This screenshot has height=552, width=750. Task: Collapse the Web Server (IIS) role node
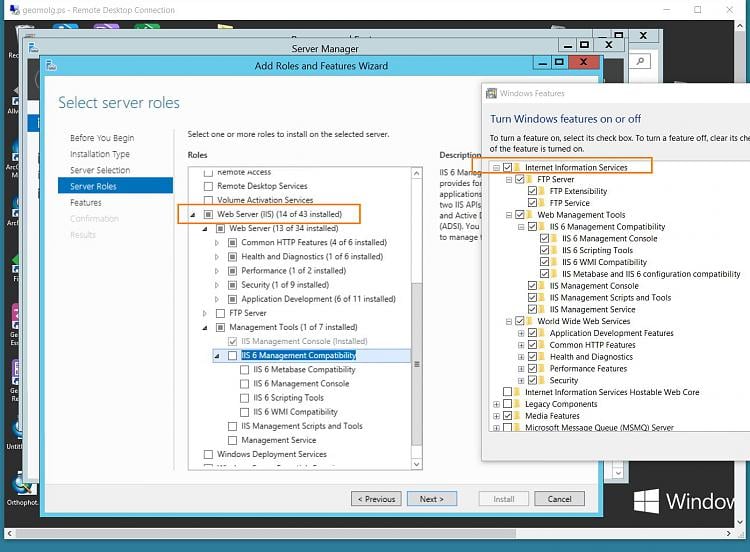click(x=193, y=215)
